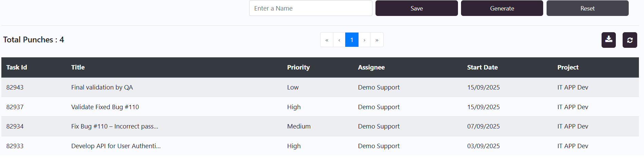Click the Save button

pyautogui.click(x=416, y=8)
